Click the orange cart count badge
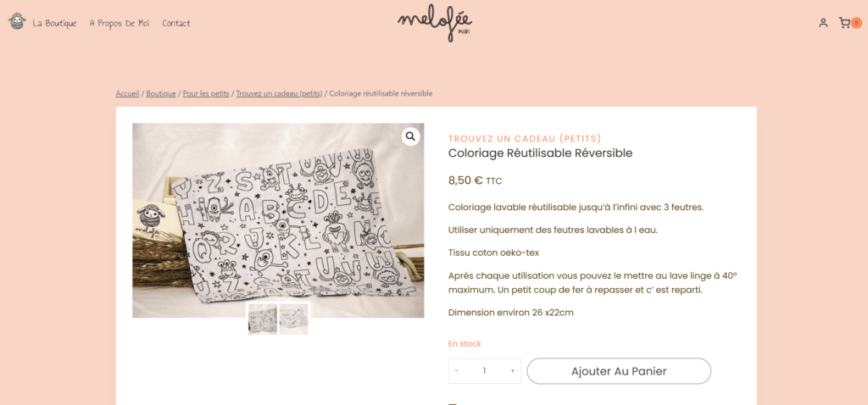The image size is (868, 405). (x=856, y=23)
